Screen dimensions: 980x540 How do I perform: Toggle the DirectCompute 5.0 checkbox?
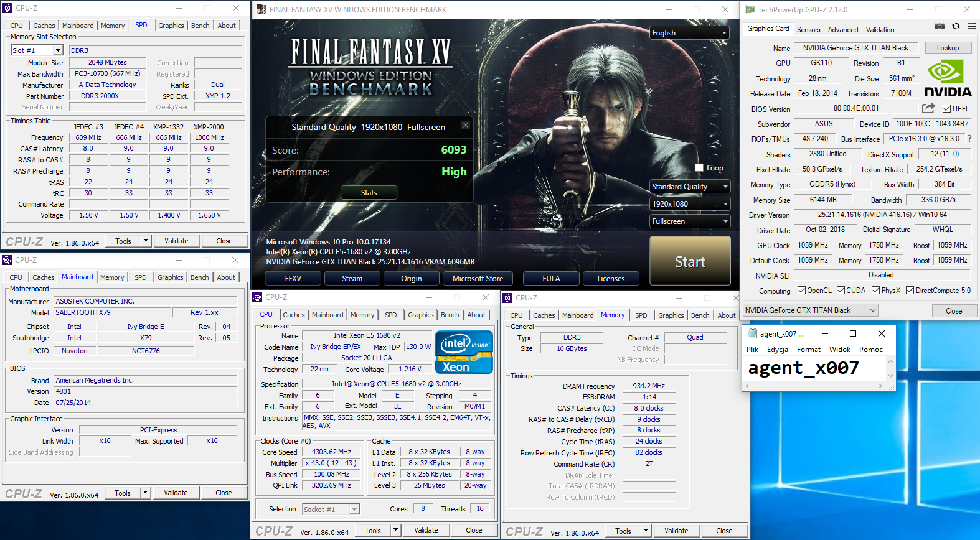[910, 291]
